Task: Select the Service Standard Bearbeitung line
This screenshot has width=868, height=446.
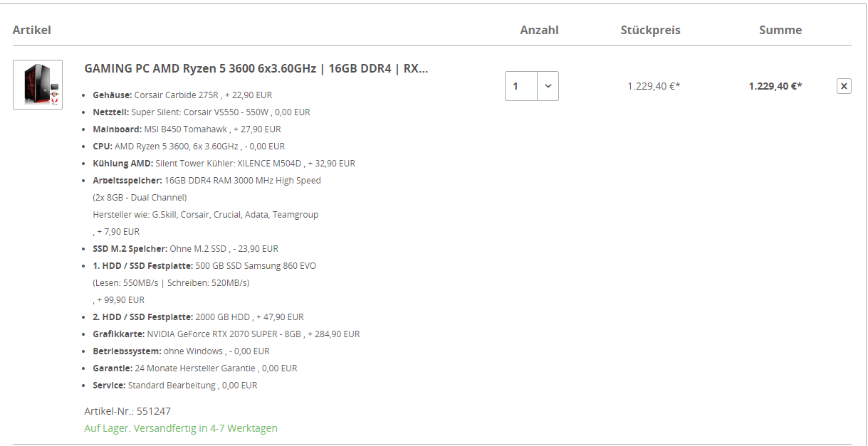Action: (x=175, y=386)
